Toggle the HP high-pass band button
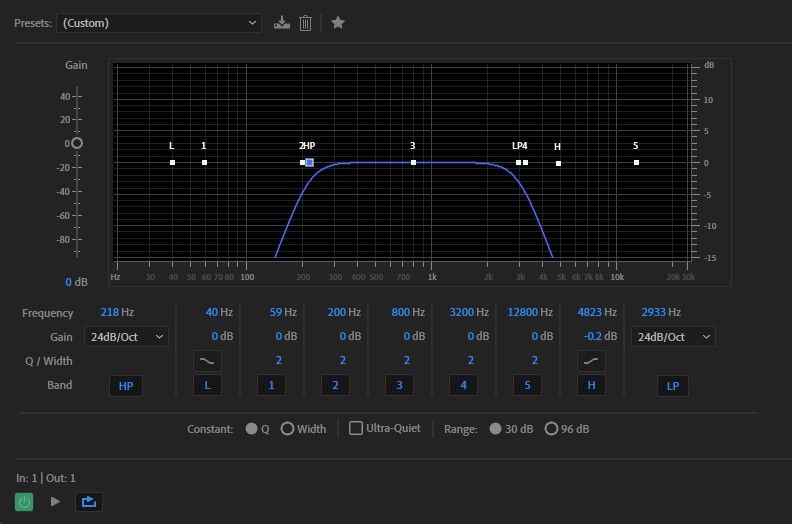 pos(126,385)
